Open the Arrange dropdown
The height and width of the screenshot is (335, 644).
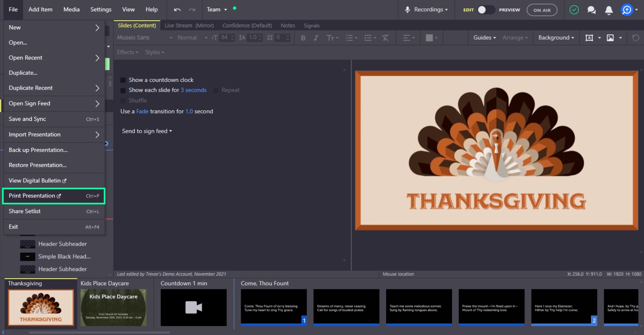tap(515, 38)
